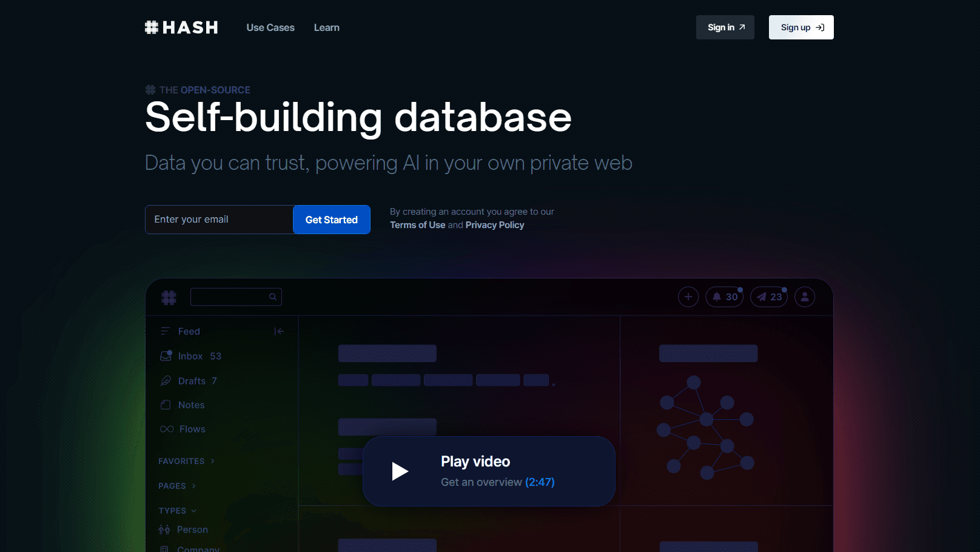Select the Person type
The height and width of the screenshot is (552, 980).
point(192,530)
